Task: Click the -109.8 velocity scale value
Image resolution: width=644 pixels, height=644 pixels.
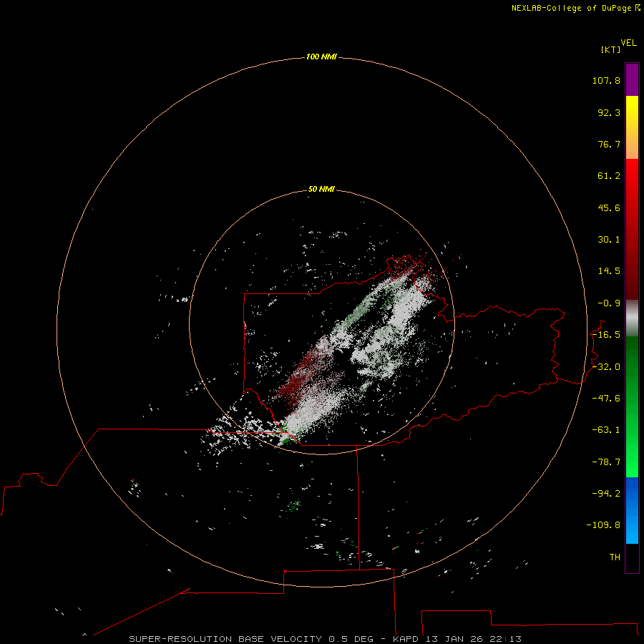Action: 603,525
